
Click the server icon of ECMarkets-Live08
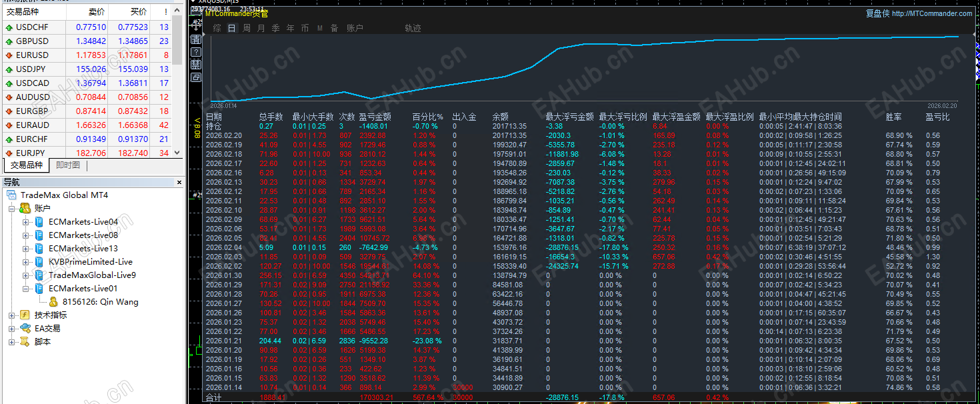click(39, 235)
